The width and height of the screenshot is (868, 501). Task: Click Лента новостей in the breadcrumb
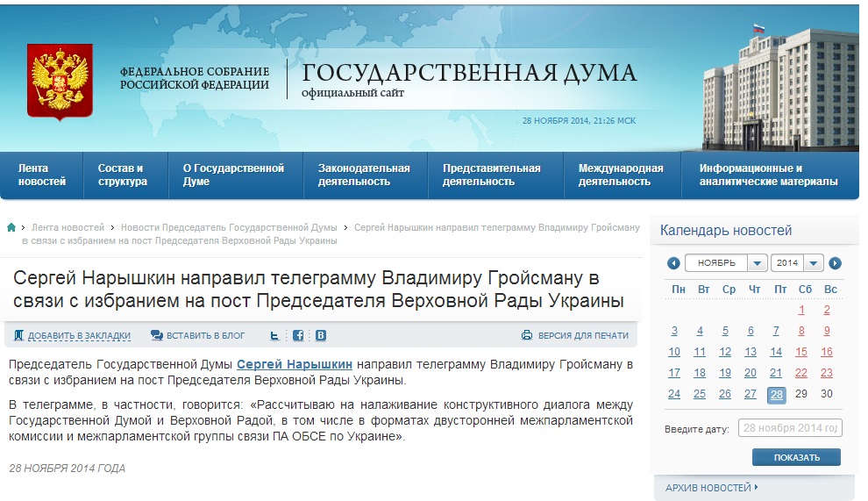pyautogui.click(x=68, y=227)
